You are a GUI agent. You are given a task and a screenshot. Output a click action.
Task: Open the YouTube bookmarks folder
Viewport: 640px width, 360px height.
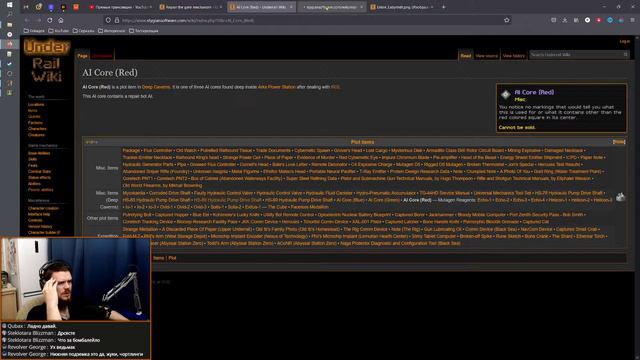click(x=59, y=31)
